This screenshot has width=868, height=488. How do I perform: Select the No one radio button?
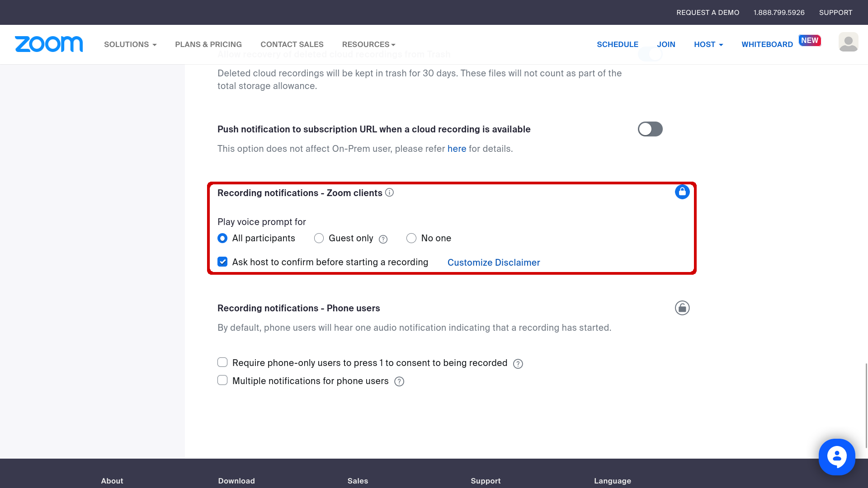[411, 238]
